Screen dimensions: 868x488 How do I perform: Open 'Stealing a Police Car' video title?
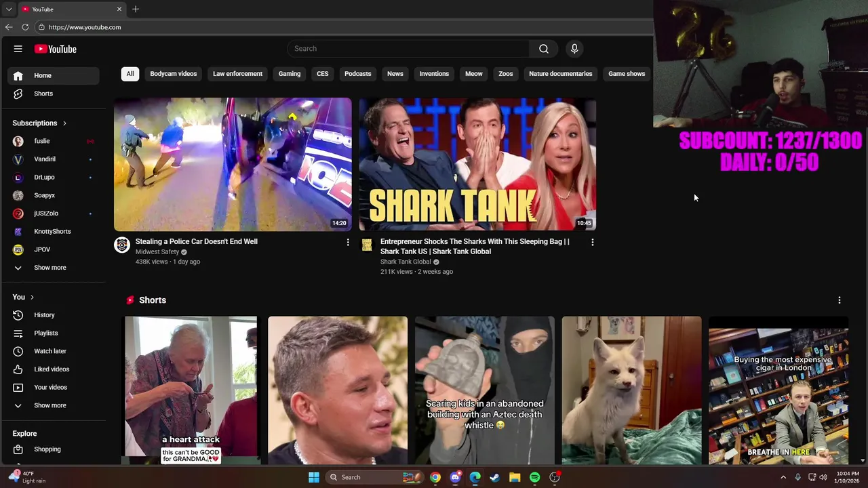point(196,241)
